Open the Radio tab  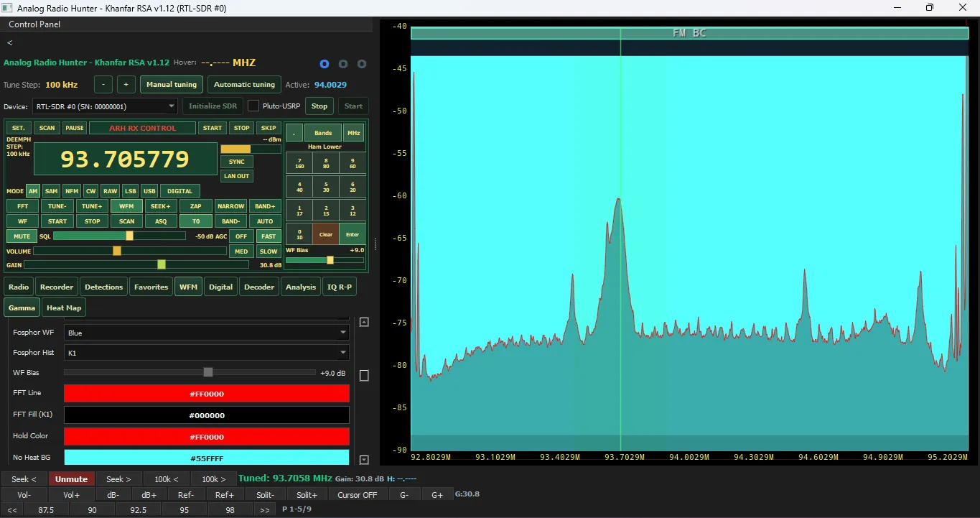click(19, 287)
